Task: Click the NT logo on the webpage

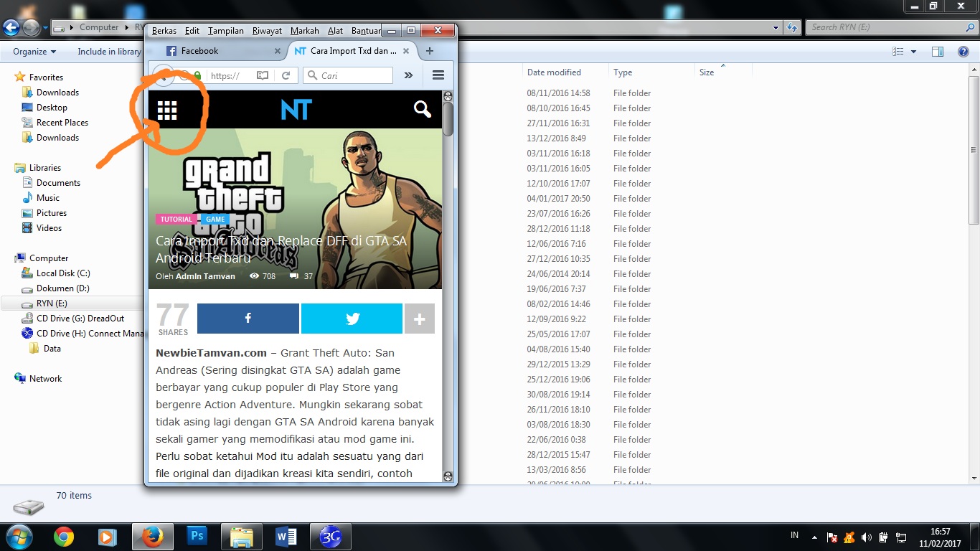Action: 296,109
